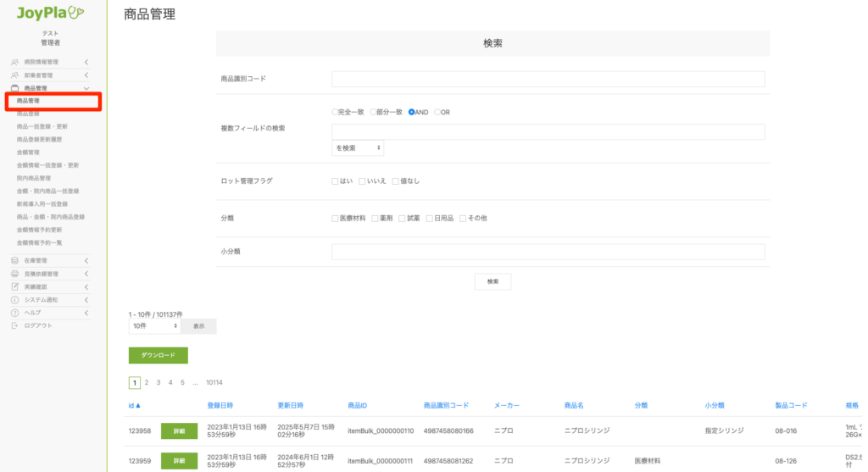
Task: Focus the 商品識別コード input field
Action: (x=548, y=79)
